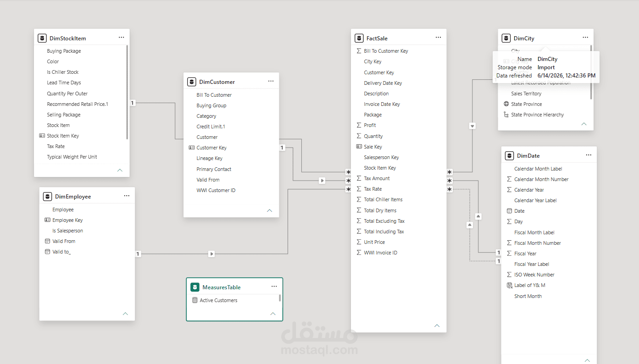Click the sigma icon beside Fiscal Year

click(509, 254)
